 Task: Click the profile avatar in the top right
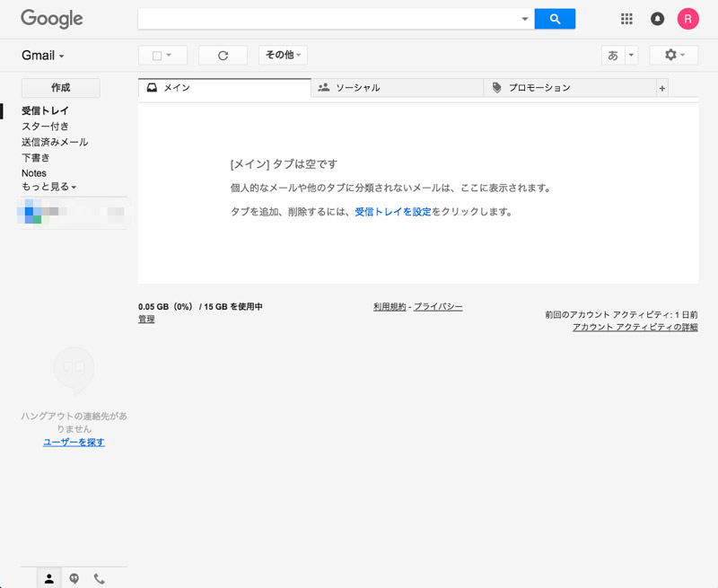pos(687,18)
